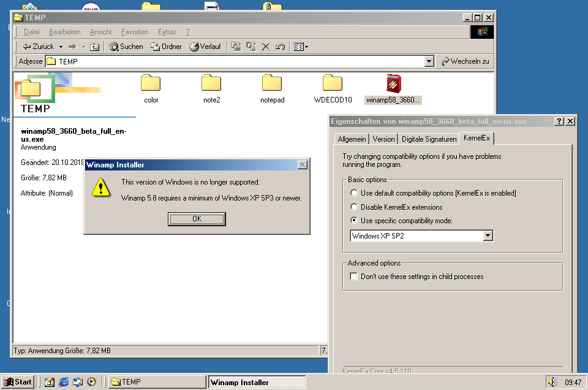Click the Attribute: (Normal) detail text
The height and width of the screenshot is (390, 588).
tap(47, 193)
